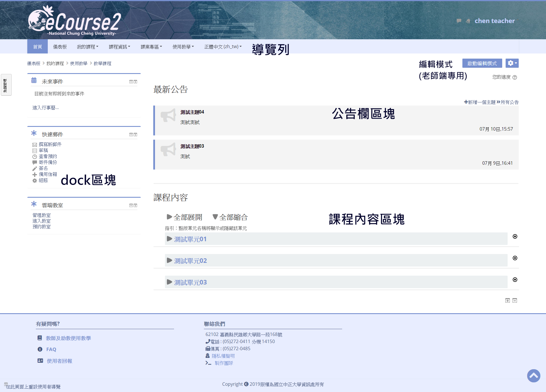Click the collapse-all minus icon below units
The width and height of the screenshot is (546, 392).
(x=515, y=300)
